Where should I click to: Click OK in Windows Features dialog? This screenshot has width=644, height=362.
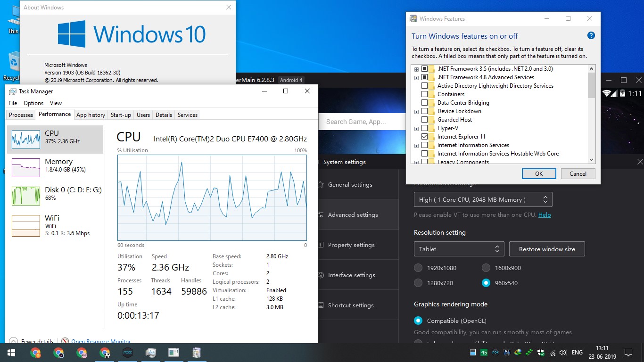coord(539,173)
